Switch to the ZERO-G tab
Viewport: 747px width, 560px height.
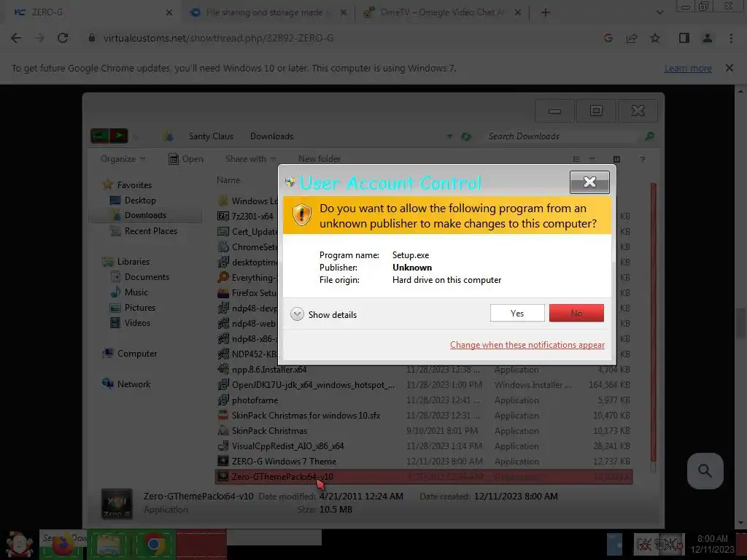pyautogui.click(x=90, y=12)
